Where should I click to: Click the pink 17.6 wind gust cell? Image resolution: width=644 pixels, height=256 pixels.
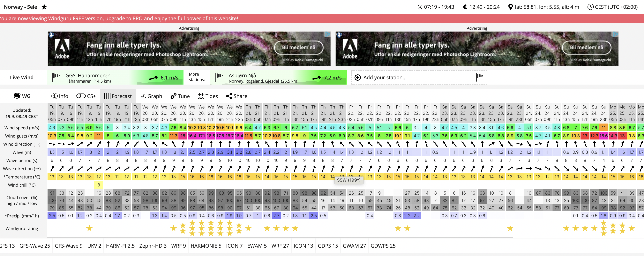tap(220, 136)
